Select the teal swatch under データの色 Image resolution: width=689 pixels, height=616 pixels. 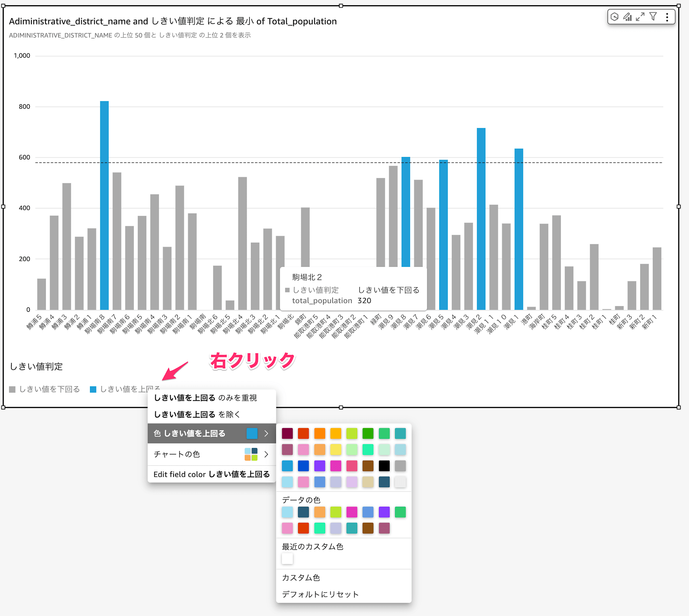(x=352, y=528)
